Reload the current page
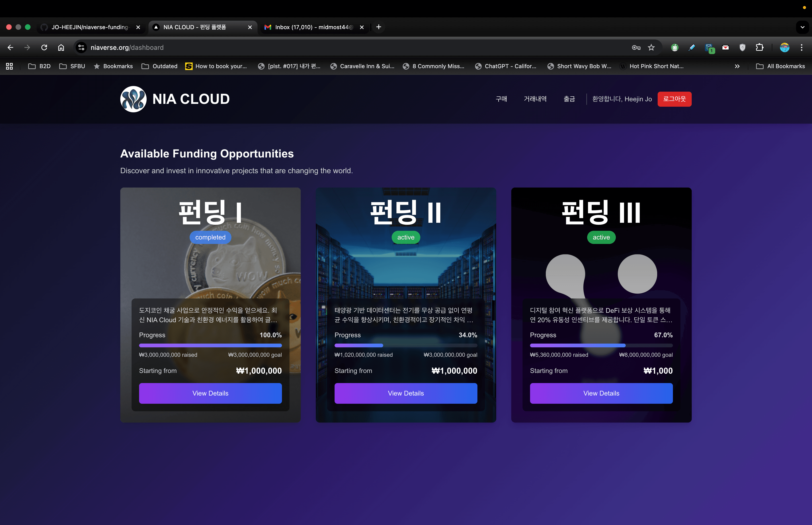 44,47
